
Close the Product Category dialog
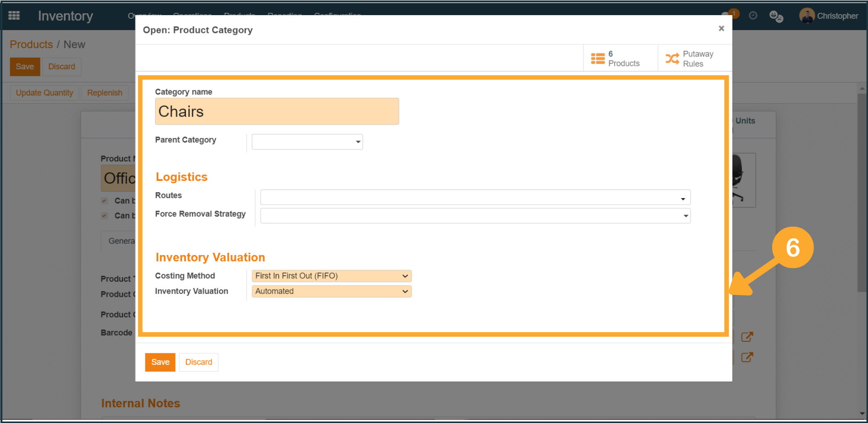click(x=721, y=28)
